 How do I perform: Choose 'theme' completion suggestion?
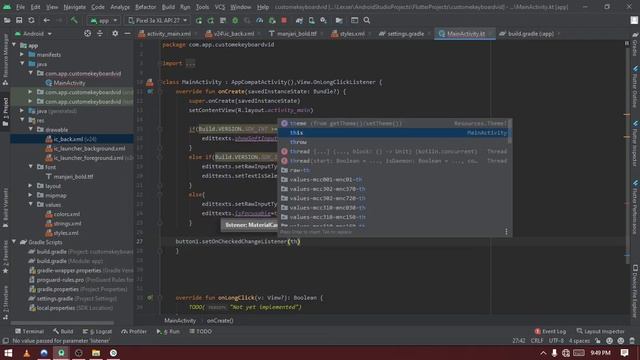[394, 123]
